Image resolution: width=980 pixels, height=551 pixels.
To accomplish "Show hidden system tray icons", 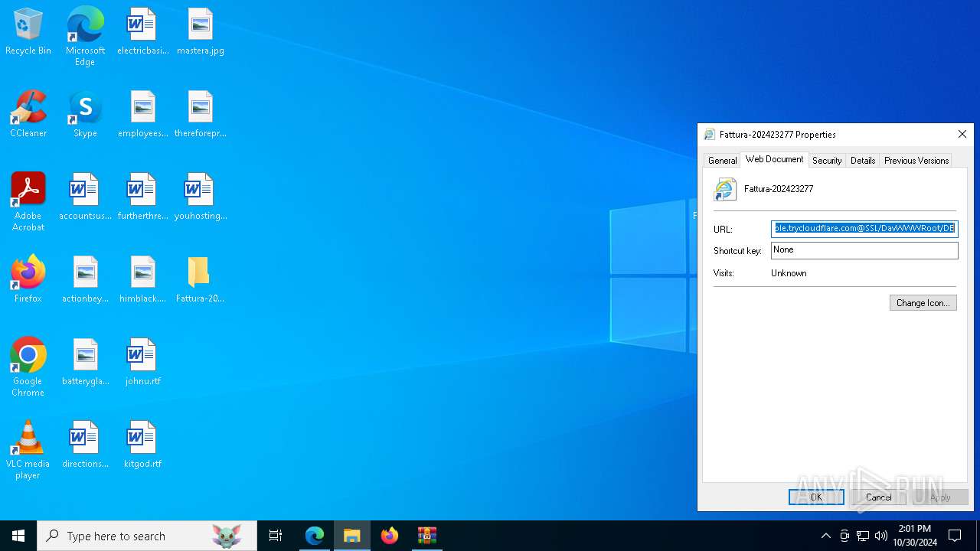I will click(x=825, y=536).
